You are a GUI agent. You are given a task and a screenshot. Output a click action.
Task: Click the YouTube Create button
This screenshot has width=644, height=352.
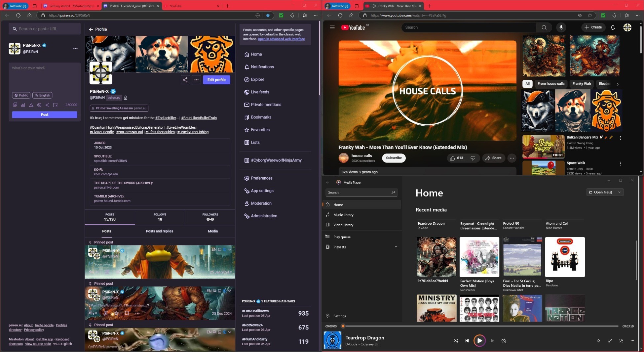[x=593, y=27]
